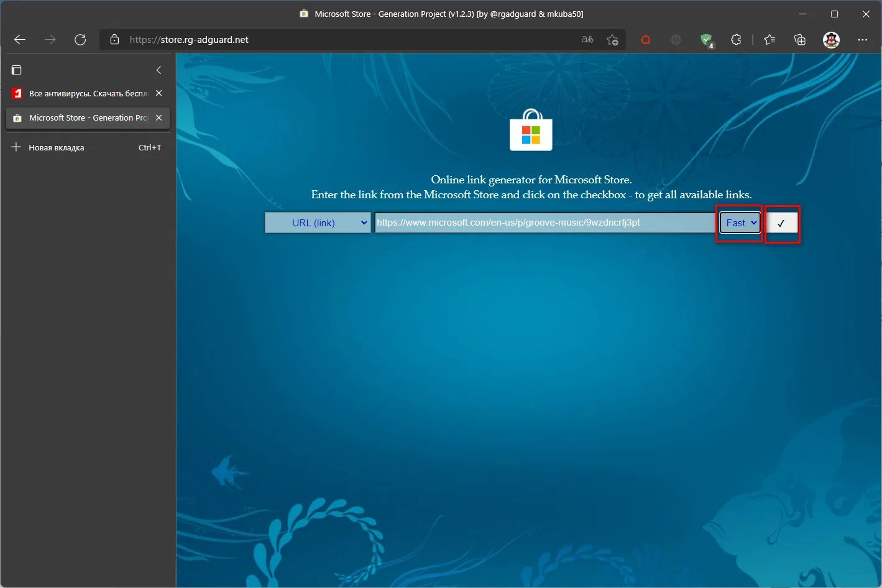
Task: Click the 'Enter the link from the Microsoft Store' instruction text
Action: tap(531, 195)
